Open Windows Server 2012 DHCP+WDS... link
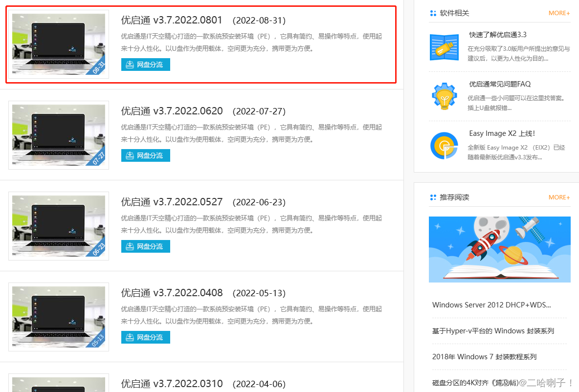Screen dimensions: 579x392 click(491, 305)
